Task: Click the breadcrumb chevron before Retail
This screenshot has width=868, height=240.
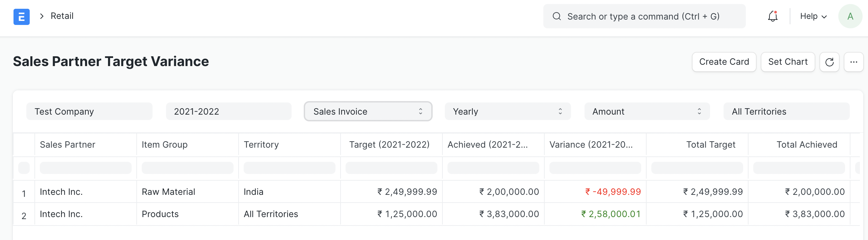Action: point(42,16)
